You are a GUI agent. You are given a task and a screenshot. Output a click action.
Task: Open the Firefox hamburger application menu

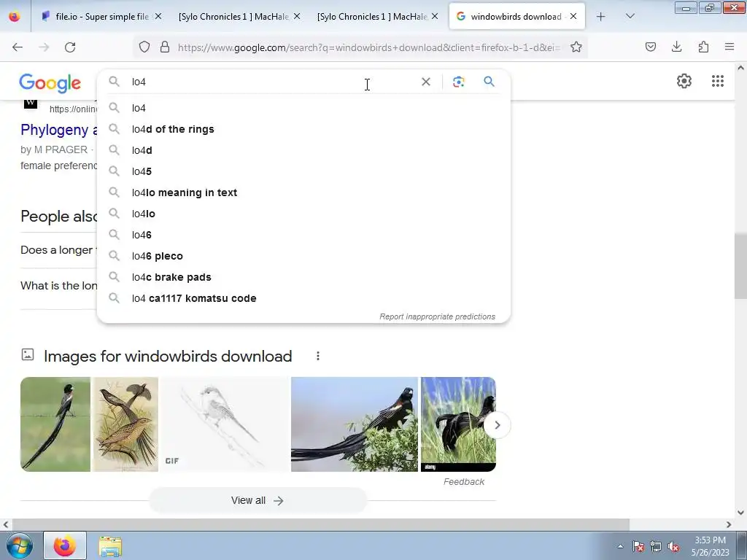[729, 47]
